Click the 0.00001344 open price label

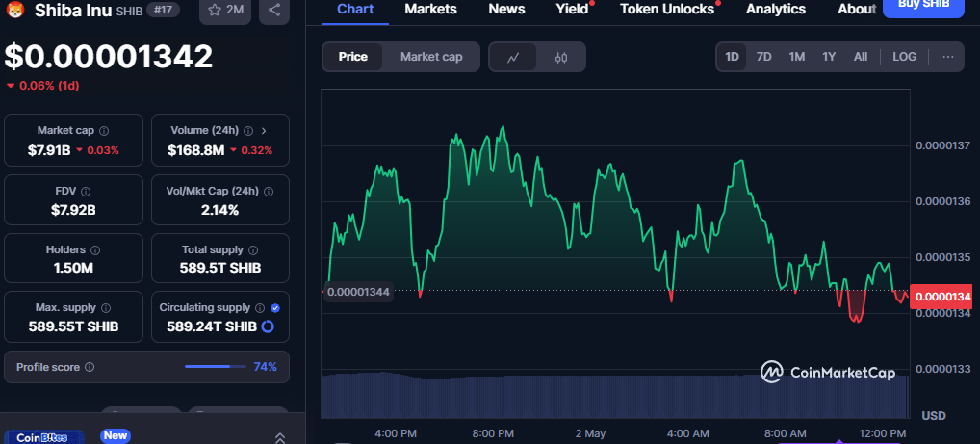358,292
